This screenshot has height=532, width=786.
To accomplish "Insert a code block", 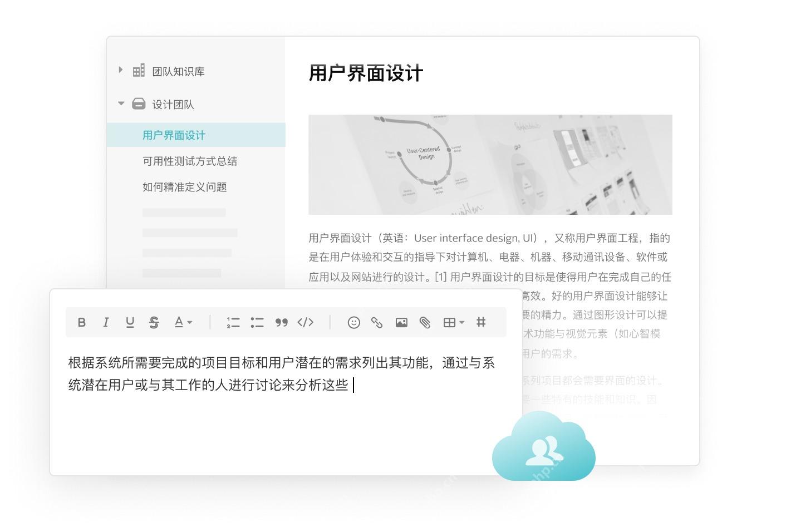I will (306, 322).
